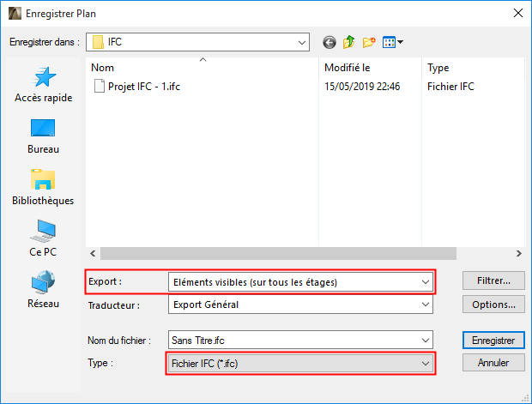Open the View menu icon

coord(393,41)
